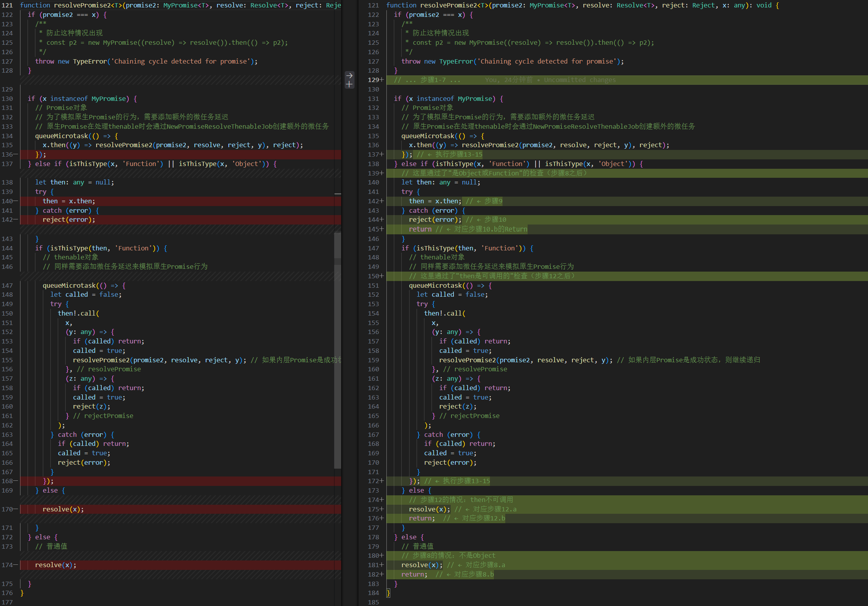
Task: Click the 'return' statement on right line 145
Action: click(x=420, y=229)
